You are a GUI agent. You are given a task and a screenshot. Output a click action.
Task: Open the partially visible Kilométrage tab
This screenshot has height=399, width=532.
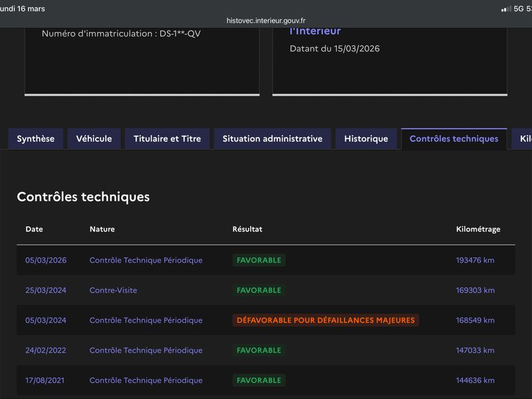(x=523, y=139)
